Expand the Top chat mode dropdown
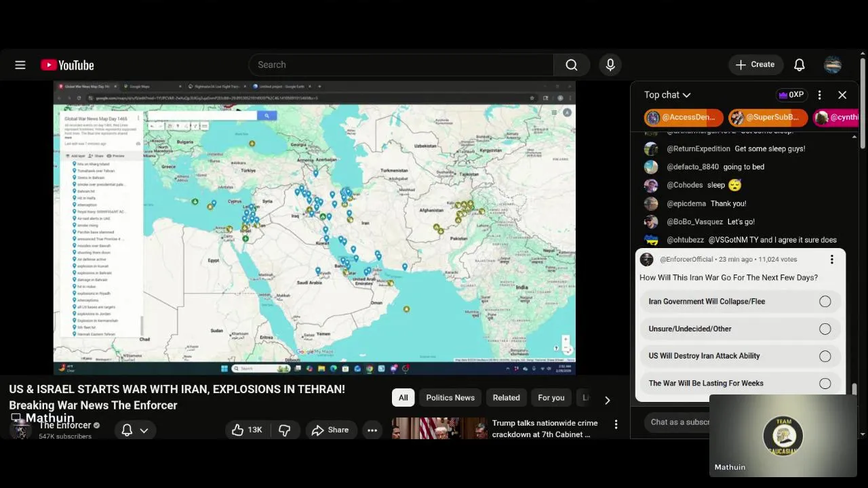The image size is (868, 488). click(x=667, y=95)
